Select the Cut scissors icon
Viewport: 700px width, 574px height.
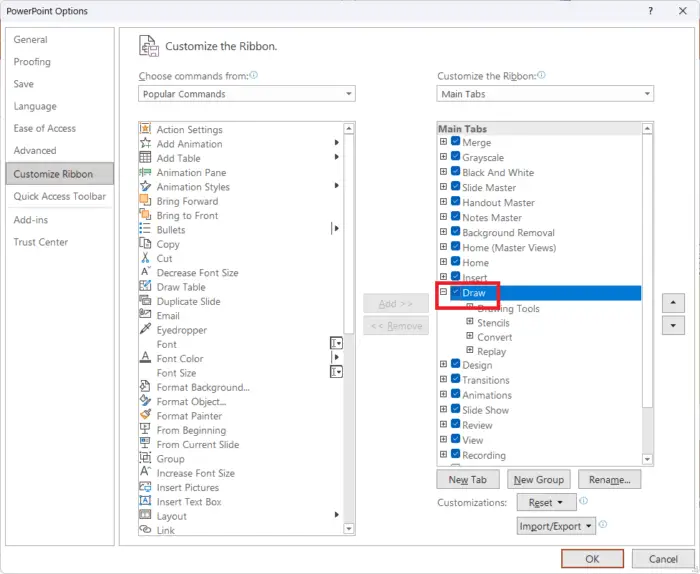click(145, 258)
